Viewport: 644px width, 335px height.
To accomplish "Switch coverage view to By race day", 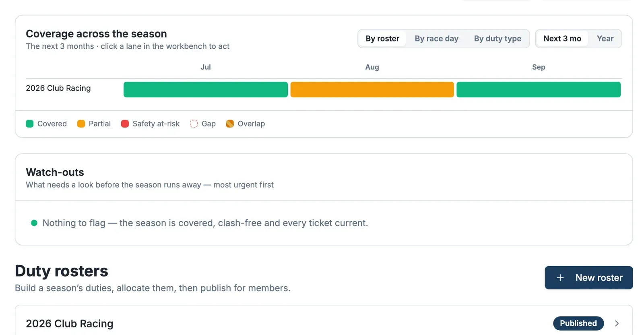I will coord(437,39).
